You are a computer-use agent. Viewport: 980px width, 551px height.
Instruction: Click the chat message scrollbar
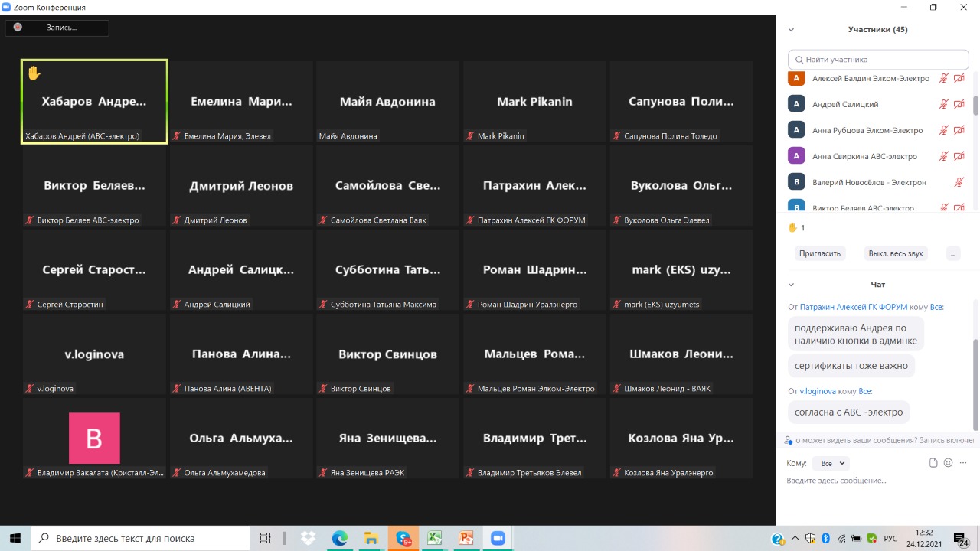pos(975,383)
